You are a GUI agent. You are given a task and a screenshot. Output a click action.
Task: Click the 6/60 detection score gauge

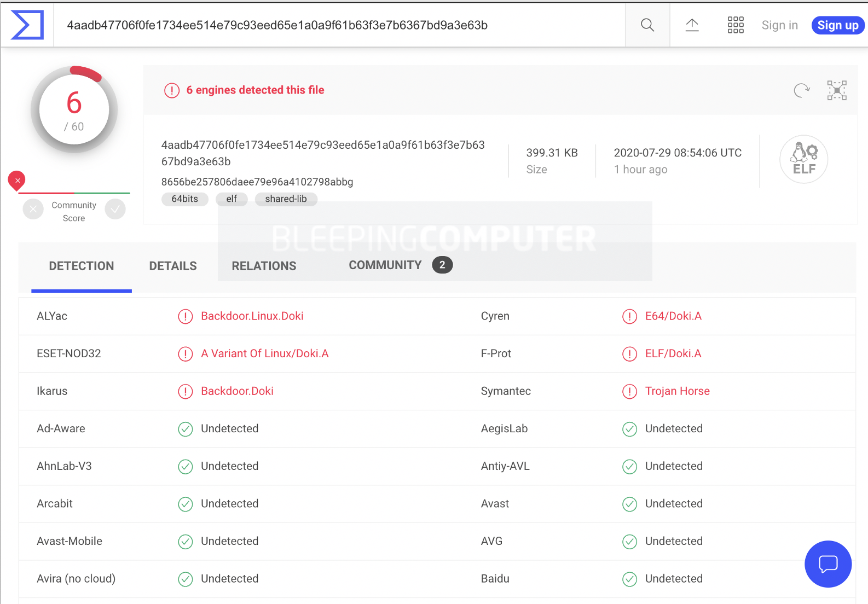pyautogui.click(x=74, y=109)
